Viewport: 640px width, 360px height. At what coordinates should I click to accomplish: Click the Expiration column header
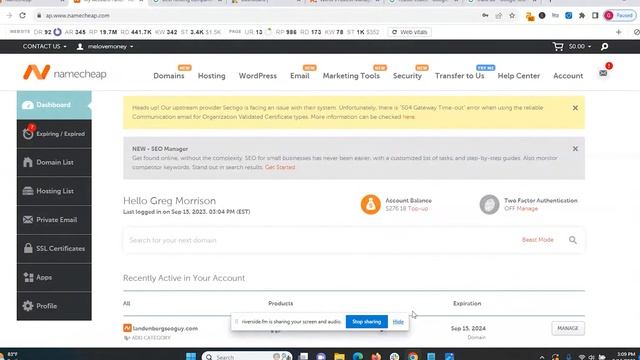tap(467, 304)
